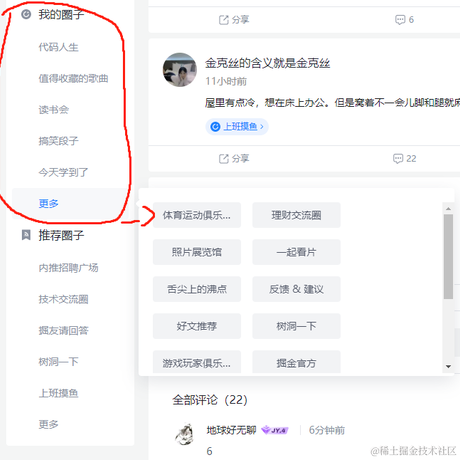Image resolution: width=460 pixels, height=460 pixels.
Task: Click 全部评论（22）heading
Action: pos(210,400)
